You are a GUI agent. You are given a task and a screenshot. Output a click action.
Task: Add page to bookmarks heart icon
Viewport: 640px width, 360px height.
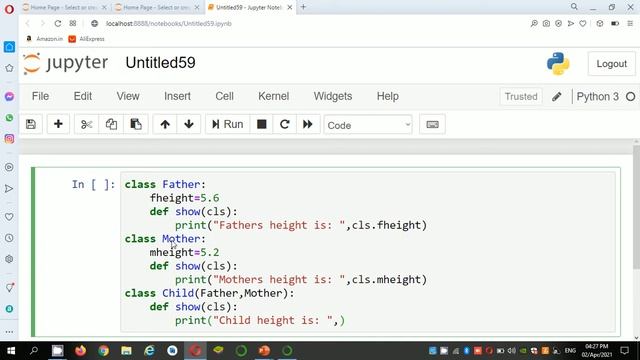(583, 24)
